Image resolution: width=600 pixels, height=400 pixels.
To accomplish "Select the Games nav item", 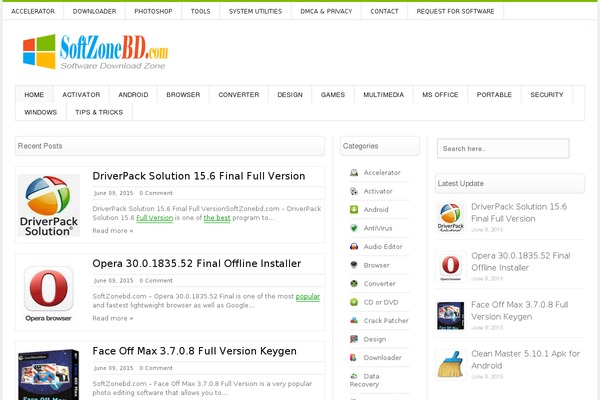I will tap(333, 95).
